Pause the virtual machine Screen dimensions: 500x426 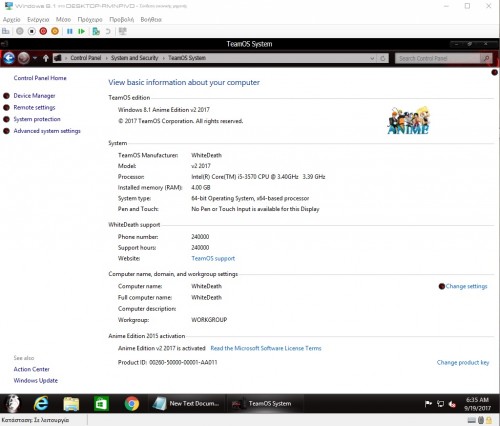point(70,31)
